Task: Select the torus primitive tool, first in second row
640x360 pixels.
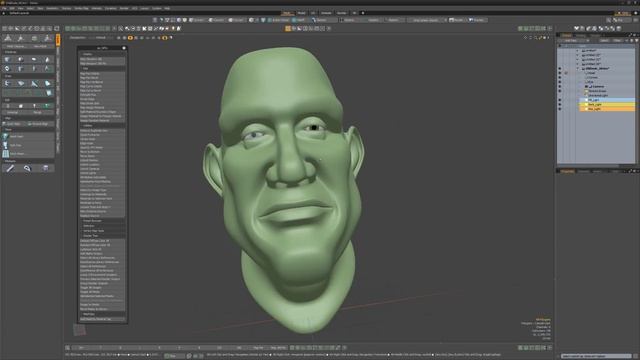Action: (x=7, y=69)
